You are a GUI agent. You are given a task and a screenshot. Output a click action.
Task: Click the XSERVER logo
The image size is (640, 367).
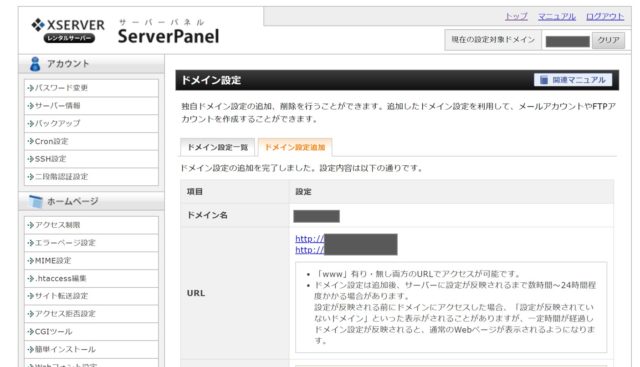coord(68,30)
